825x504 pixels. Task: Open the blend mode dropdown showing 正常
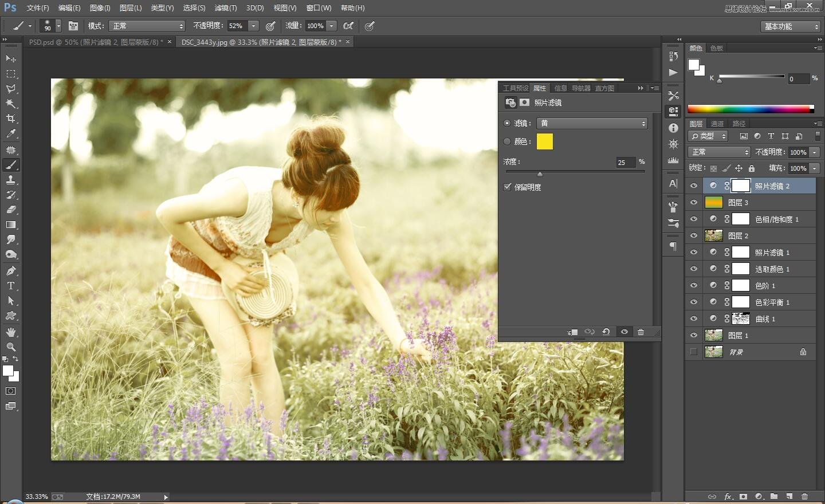tap(719, 152)
